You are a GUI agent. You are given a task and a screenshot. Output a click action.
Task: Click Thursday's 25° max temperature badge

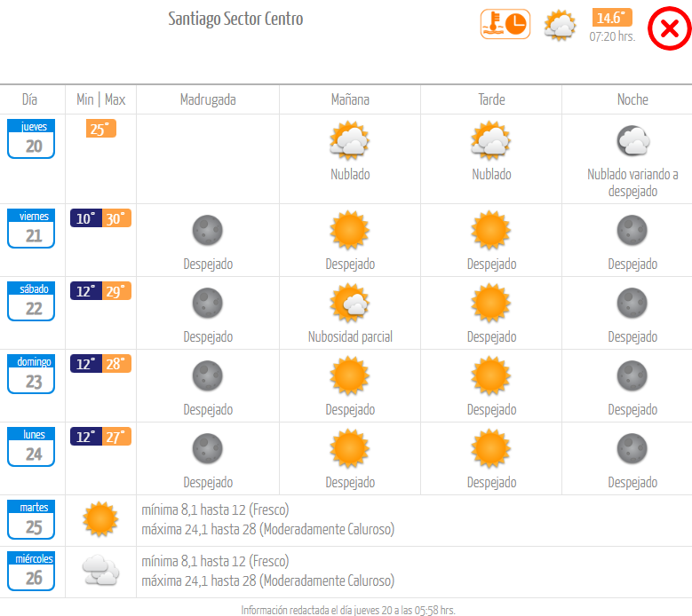pyautogui.click(x=101, y=130)
